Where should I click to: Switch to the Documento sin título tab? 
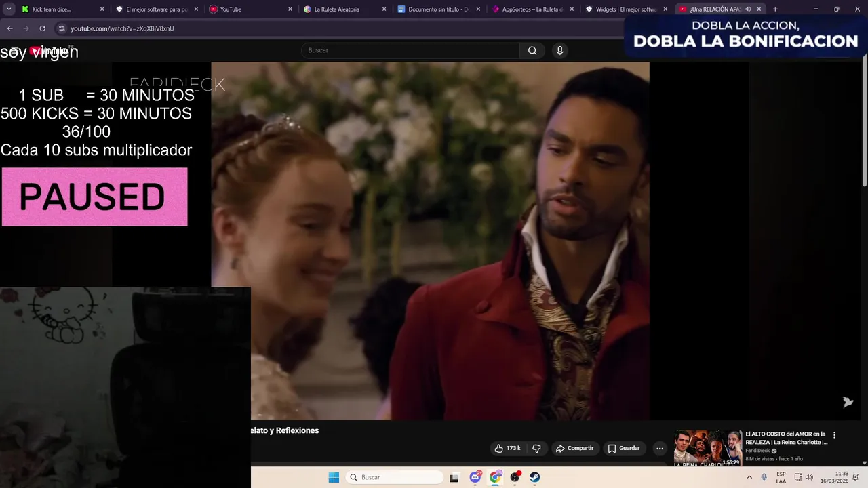click(x=438, y=9)
